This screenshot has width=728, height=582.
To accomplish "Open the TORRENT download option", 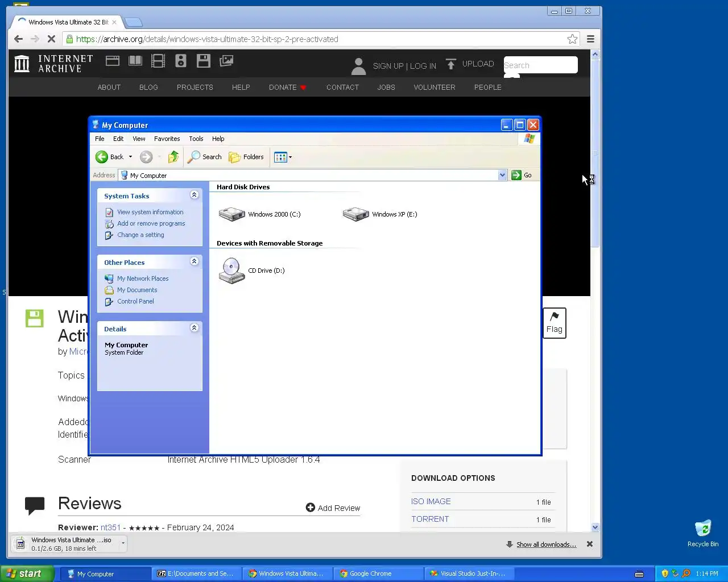I will coord(430,519).
